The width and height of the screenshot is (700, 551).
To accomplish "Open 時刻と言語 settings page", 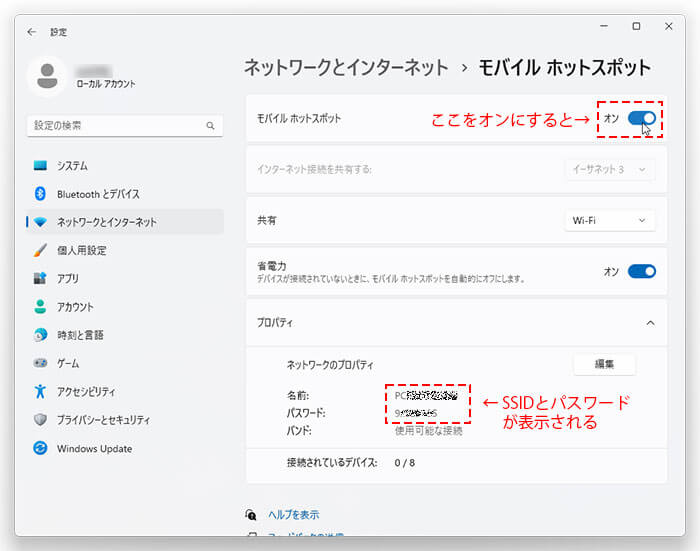I will [125, 335].
